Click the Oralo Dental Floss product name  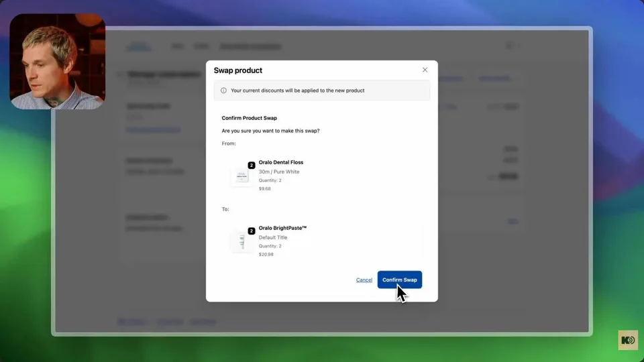pyautogui.click(x=281, y=162)
